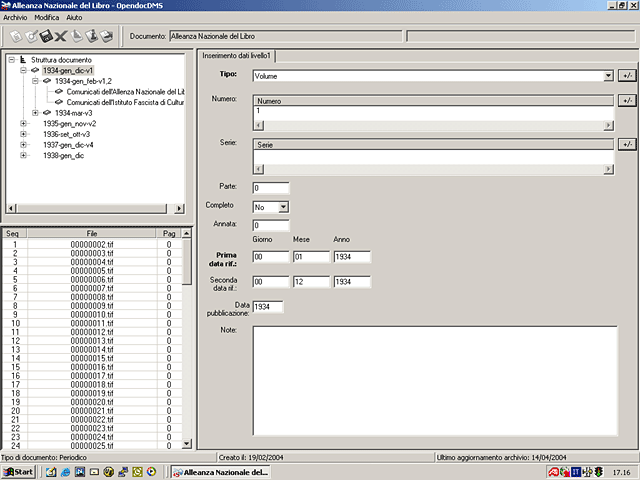Screen dimensions: 640x480
Task: Click the page preview toolbar icon
Action: pos(77,36)
